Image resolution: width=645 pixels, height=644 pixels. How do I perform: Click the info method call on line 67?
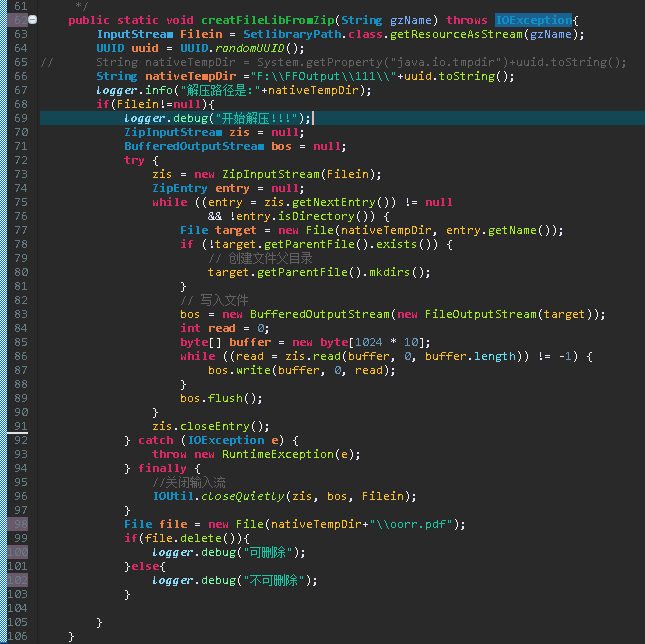coord(159,90)
